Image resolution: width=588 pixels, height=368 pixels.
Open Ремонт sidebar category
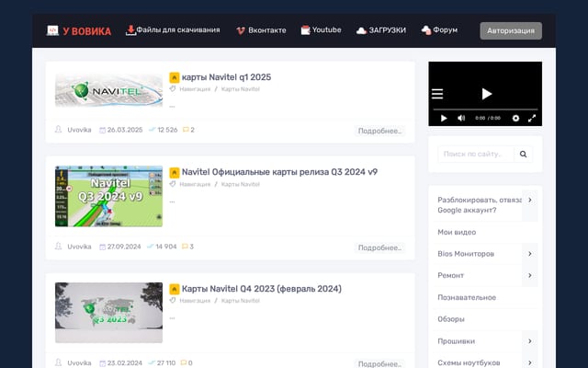tap(450, 276)
